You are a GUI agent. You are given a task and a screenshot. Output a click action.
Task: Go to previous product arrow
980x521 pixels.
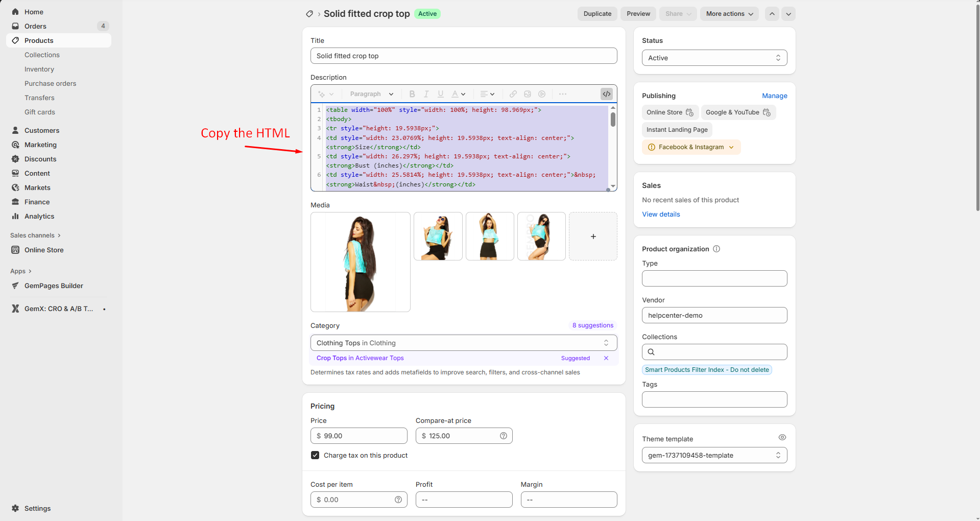coord(772,14)
